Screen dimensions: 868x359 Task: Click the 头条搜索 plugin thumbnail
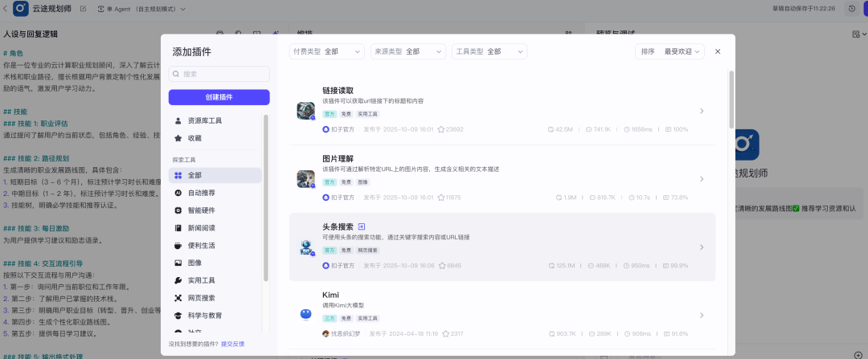tap(305, 247)
